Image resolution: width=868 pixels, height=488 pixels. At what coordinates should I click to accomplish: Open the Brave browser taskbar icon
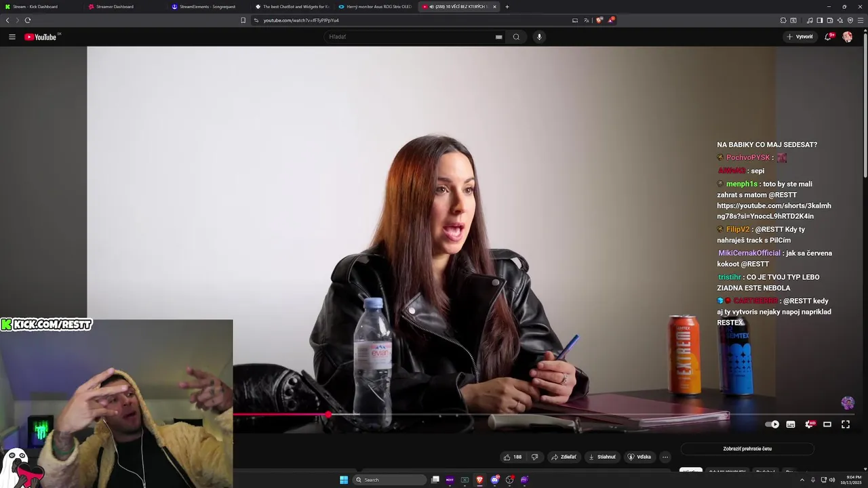coord(479,480)
